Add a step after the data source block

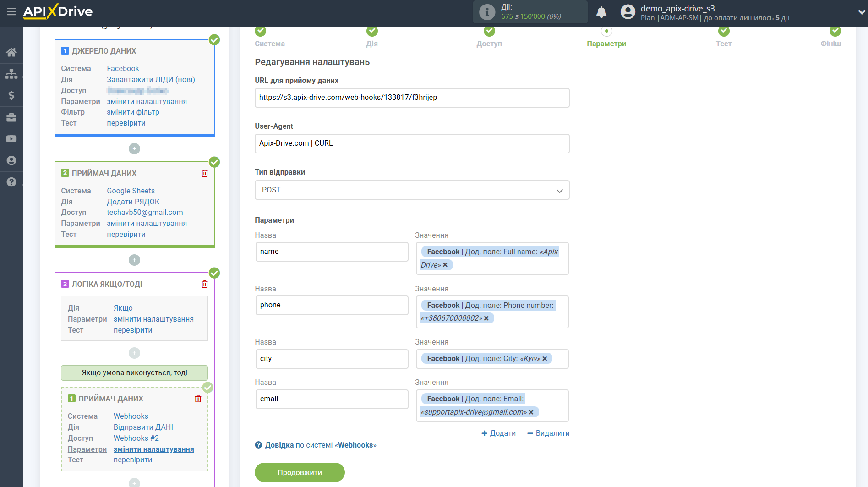coord(134,148)
